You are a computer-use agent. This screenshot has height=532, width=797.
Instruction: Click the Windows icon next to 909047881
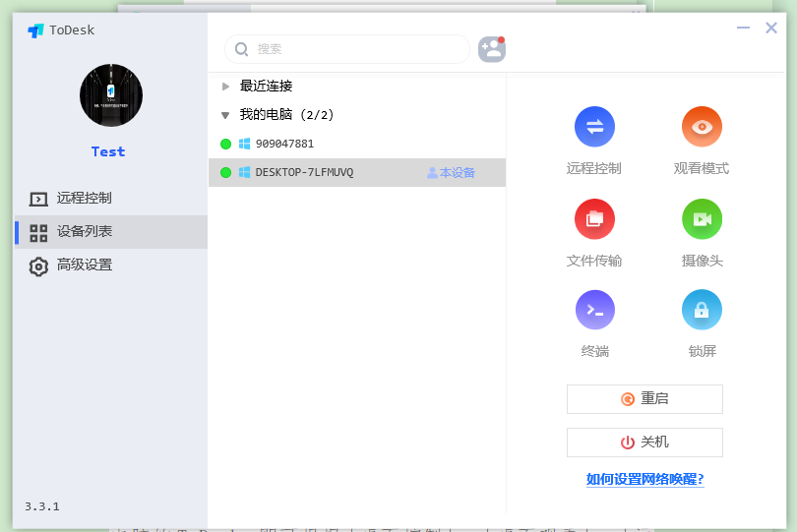click(x=244, y=144)
